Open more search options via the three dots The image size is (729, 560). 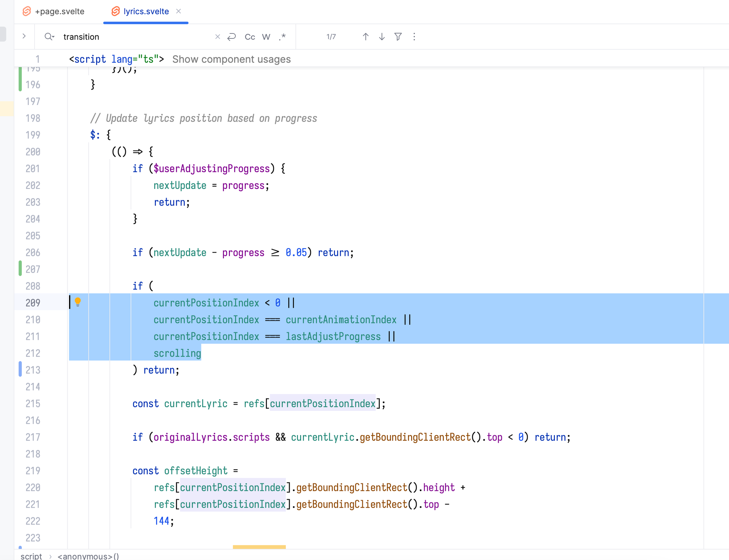pyautogui.click(x=414, y=36)
